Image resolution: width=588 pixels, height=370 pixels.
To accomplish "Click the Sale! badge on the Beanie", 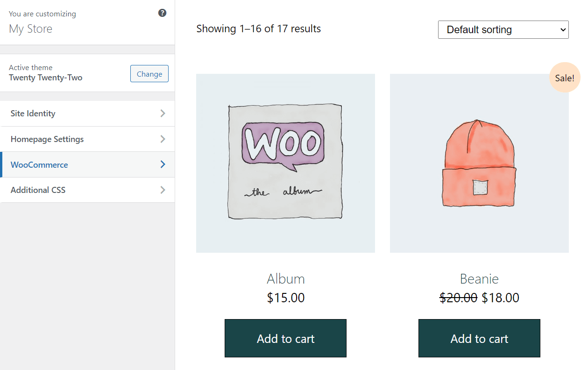I will pyautogui.click(x=565, y=77).
